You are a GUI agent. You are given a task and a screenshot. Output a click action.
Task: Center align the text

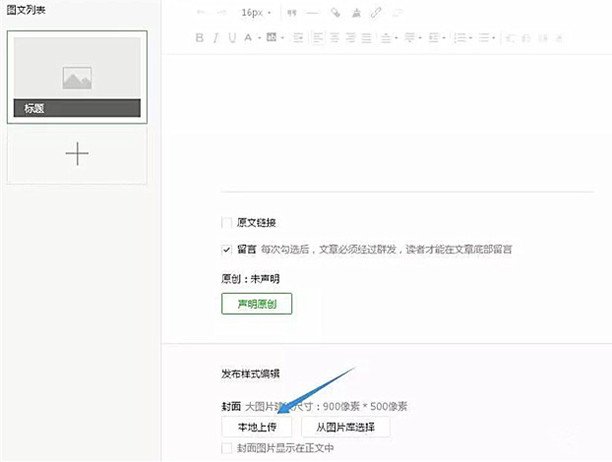[x=334, y=38]
